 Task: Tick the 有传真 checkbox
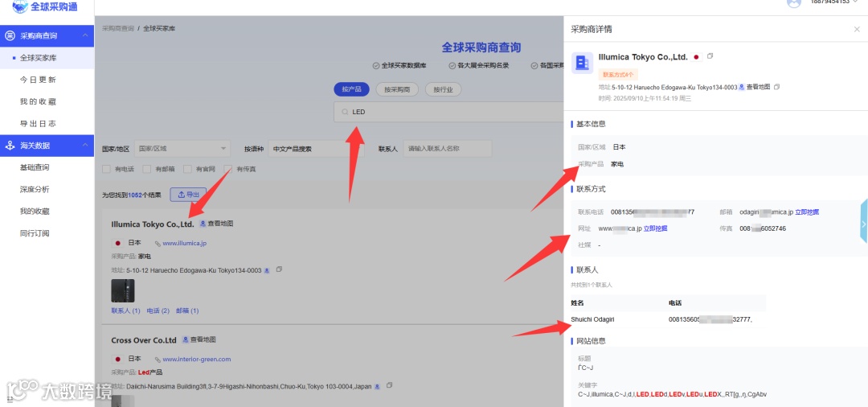pyautogui.click(x=227, y=169)
